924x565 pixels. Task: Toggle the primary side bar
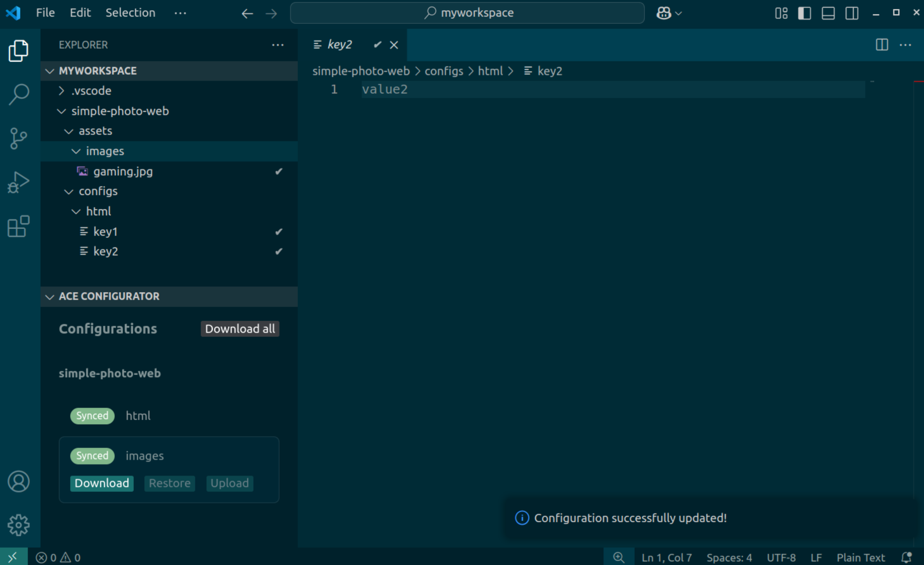[804, 13]
